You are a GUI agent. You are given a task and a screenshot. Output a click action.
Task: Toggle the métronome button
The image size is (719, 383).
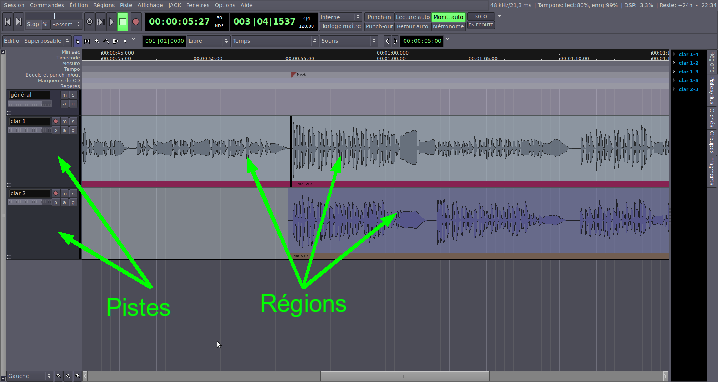click(x=448, y=27)
